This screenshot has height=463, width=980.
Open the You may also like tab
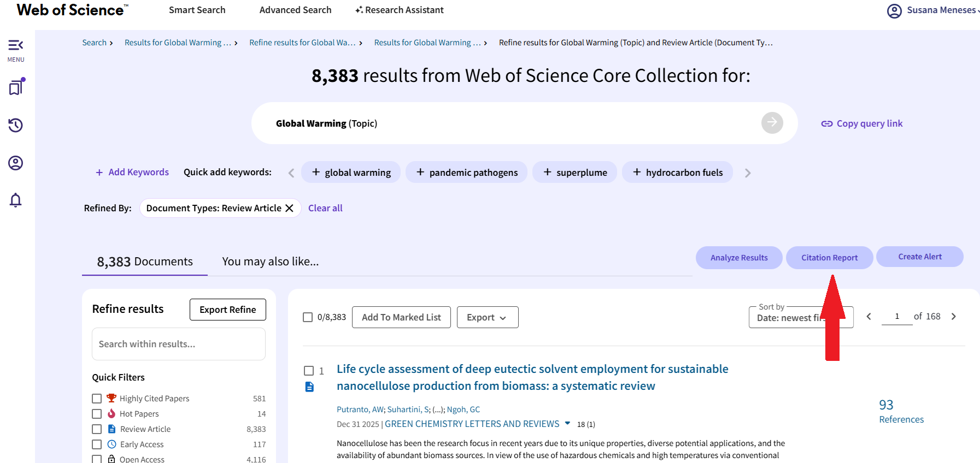click(270, 262)
